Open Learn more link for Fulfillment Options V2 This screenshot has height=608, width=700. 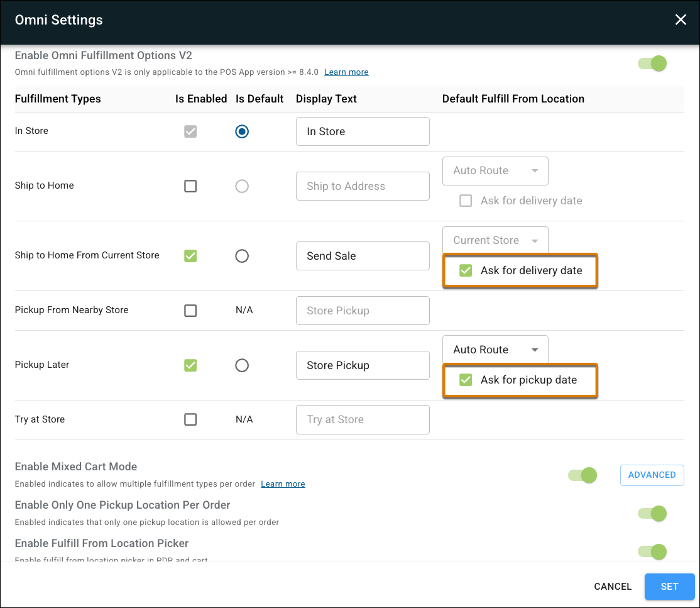click(346, 72)
